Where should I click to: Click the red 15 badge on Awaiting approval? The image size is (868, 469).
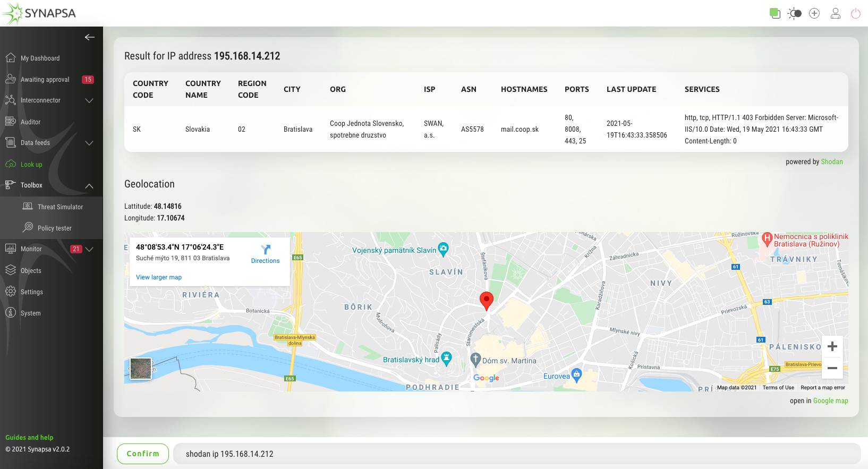pyautogui.click(x=88, y=80)
